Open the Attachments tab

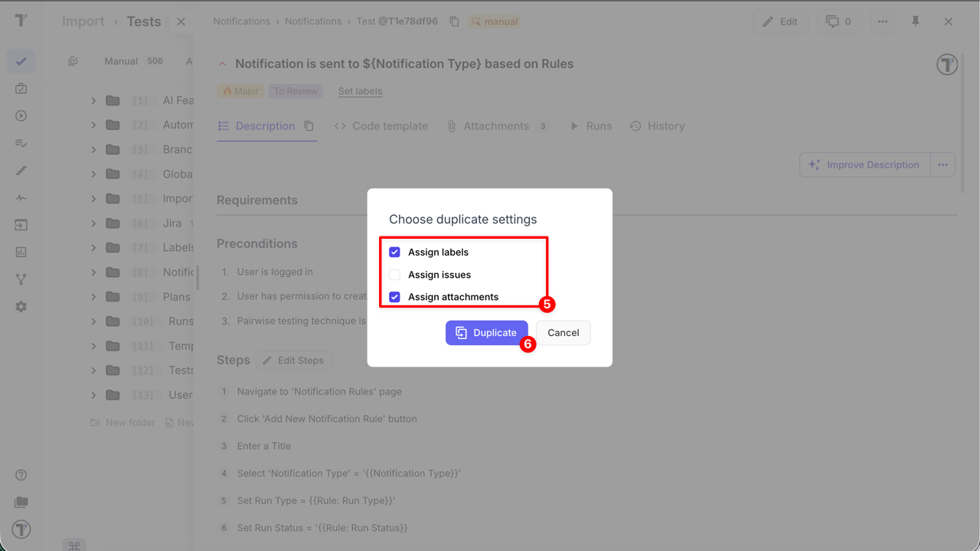495,126
